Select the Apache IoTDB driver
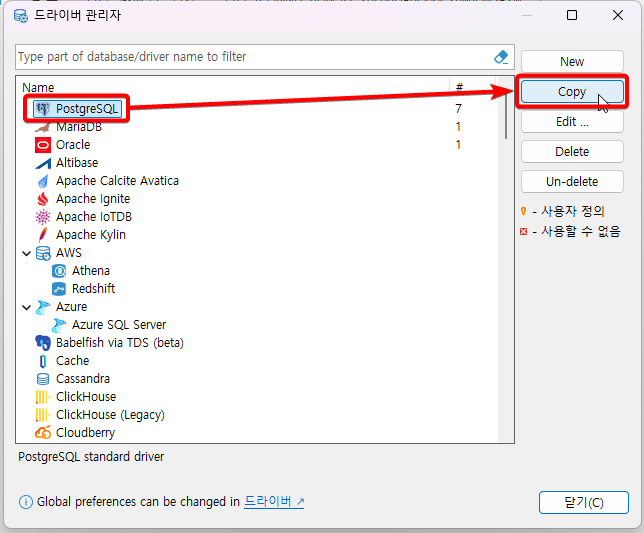Screen dimensions: 644x533 point(94,217)
